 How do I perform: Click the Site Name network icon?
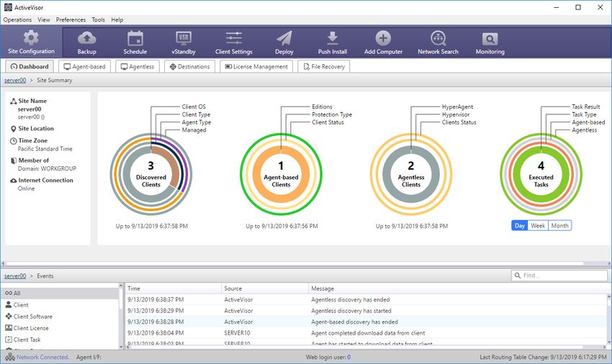(13, 101)
